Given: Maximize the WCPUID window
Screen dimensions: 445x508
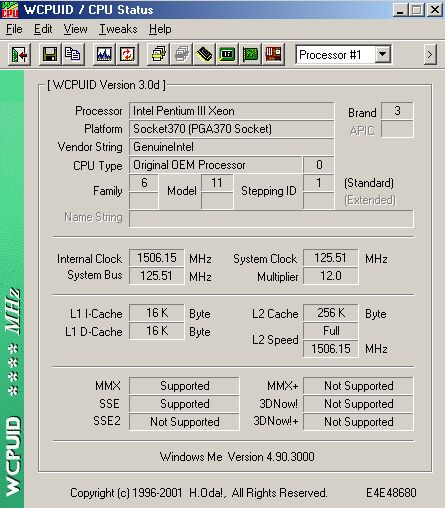Looking at the screenshot, I should tap(416, 10).
